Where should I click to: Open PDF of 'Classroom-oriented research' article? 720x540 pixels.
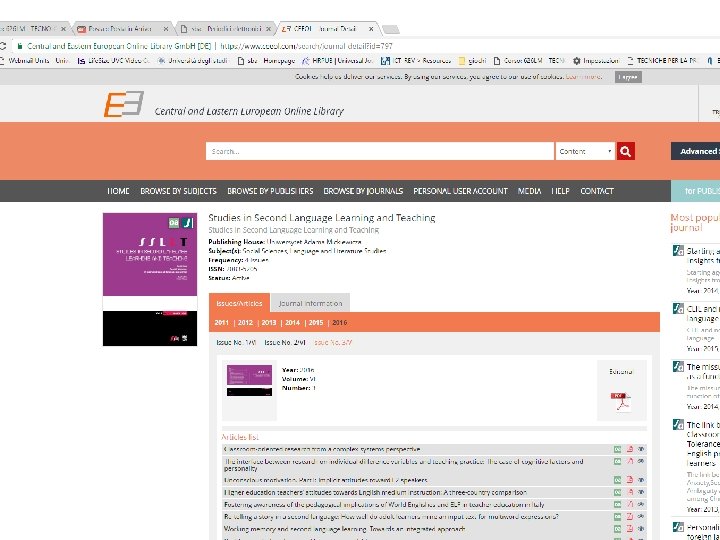tap(630, 449)
